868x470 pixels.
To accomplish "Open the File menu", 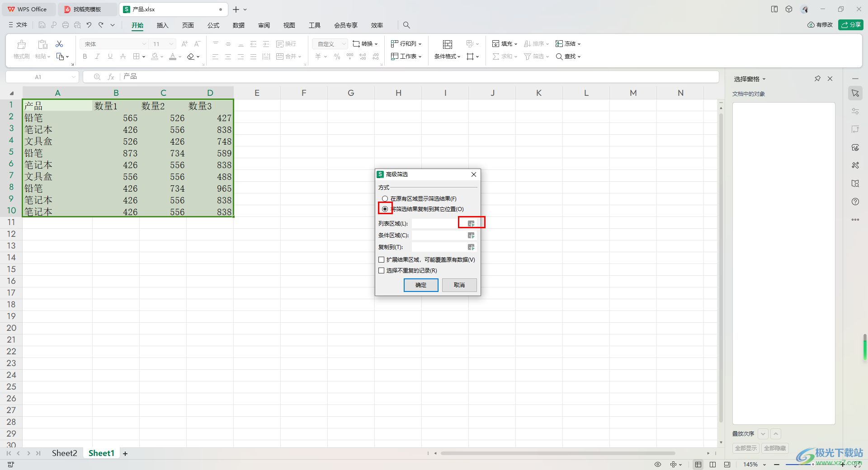I will point(18,25).
